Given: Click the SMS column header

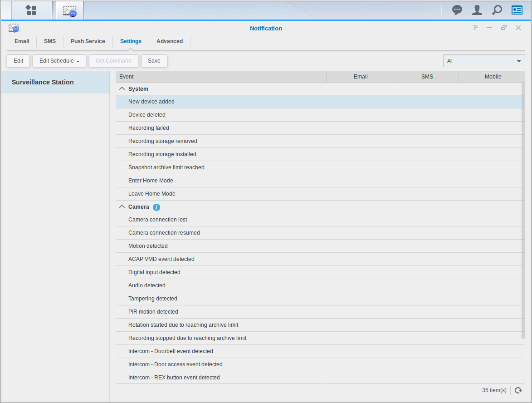Looking at the screenshot, I should [x=425, y=77].
